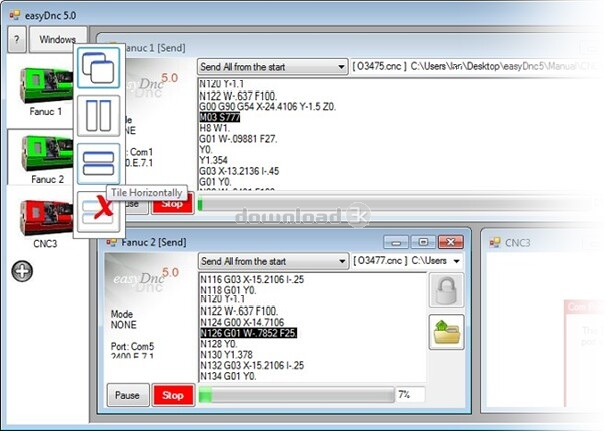Select line N116 G03 X-15.2106 I-.25

(252, 279)
